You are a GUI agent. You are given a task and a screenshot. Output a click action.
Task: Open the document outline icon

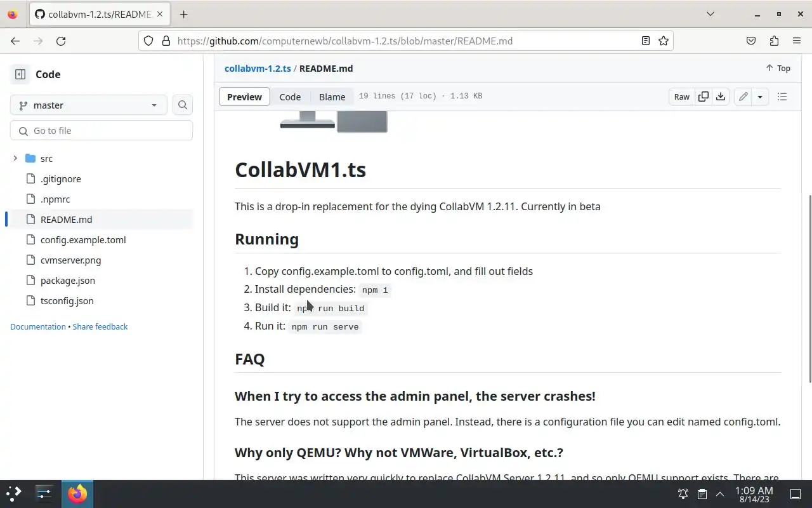pos(782,97)
